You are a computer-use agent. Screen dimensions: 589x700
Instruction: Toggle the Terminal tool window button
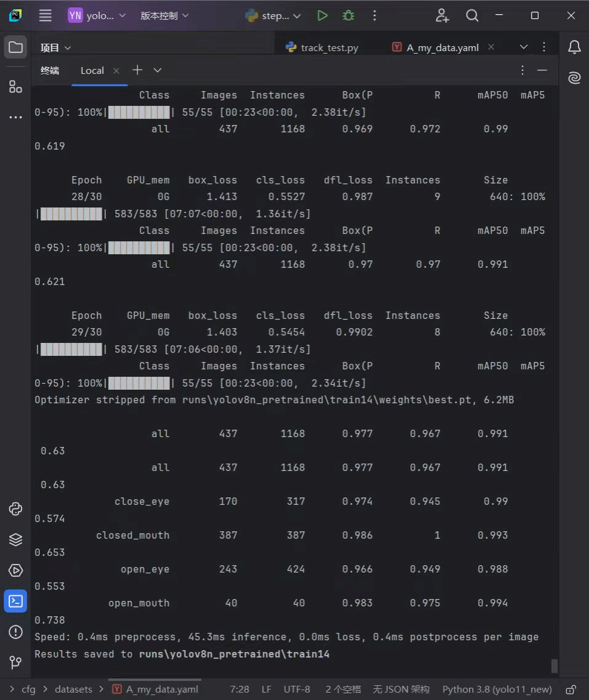tap(15, 601)
